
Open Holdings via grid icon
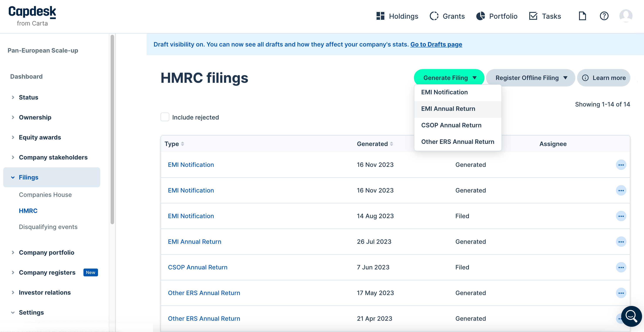380,16
